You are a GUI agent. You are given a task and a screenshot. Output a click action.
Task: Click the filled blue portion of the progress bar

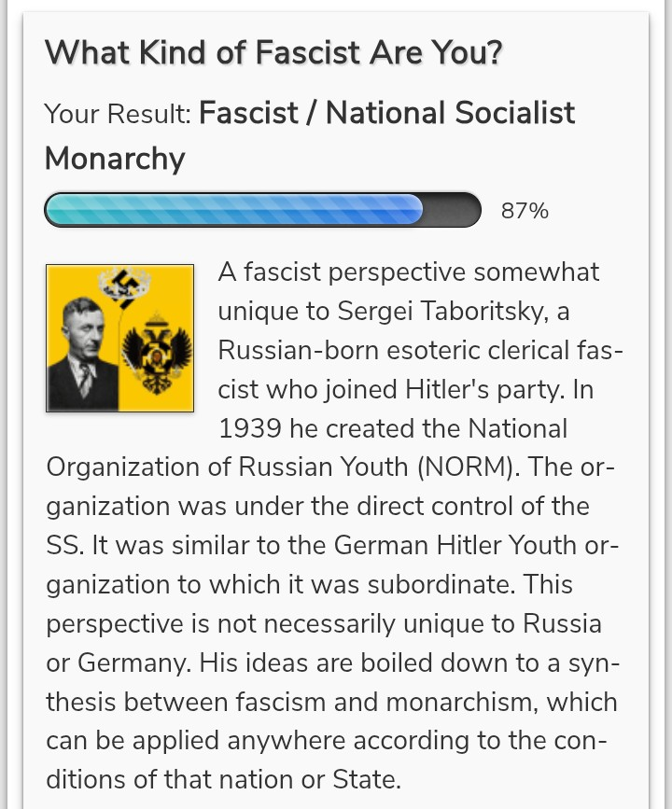[233, 210]
